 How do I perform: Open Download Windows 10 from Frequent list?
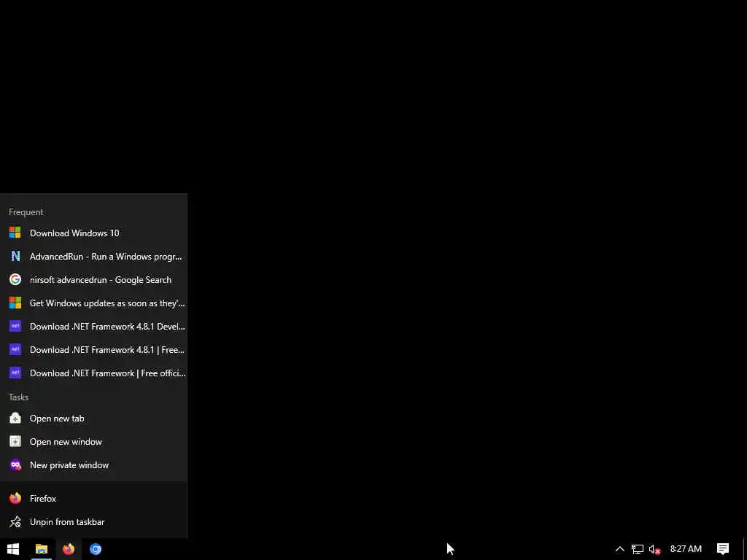pyautogui.click(x=93, y=233)
